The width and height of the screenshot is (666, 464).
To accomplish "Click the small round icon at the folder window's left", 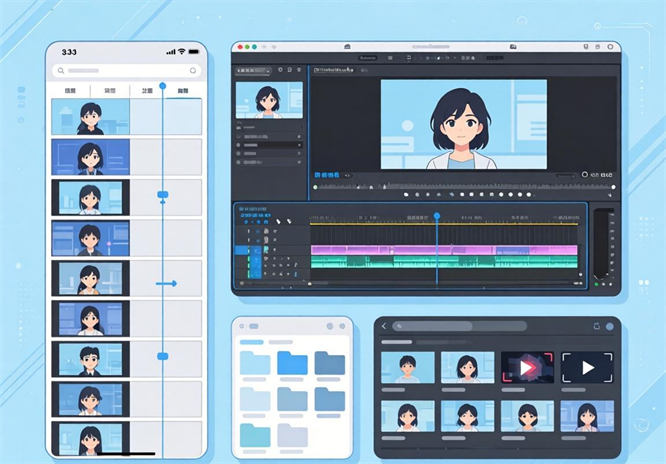I will pos(242,326).
